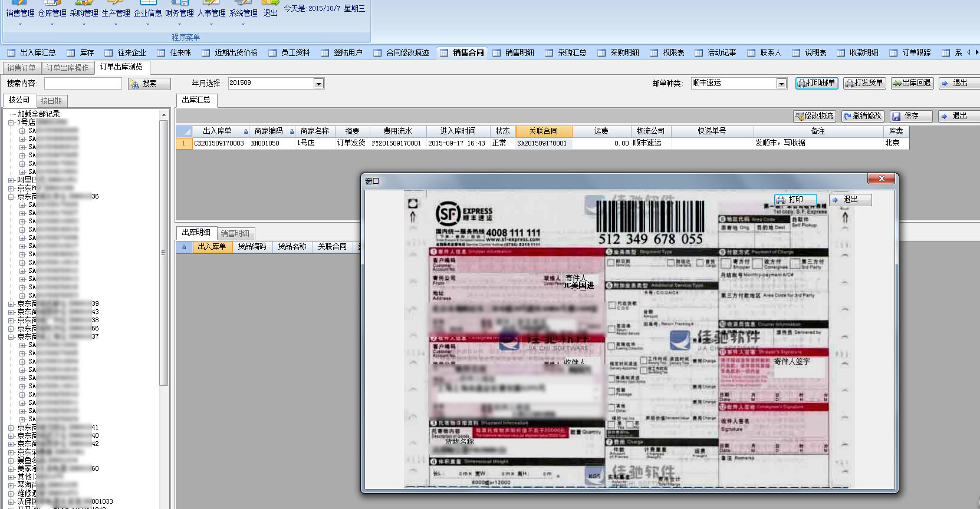Switch to the 销售订单 tab
This screenshot has width=980, height=509.
21,68
